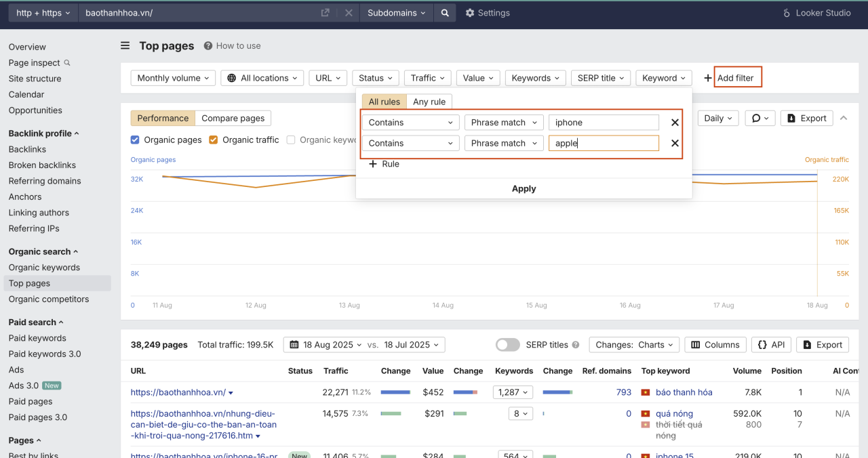Open Settings with the gear icon
This screenshot has width=868, height=458.
click(x=470, y=13)
